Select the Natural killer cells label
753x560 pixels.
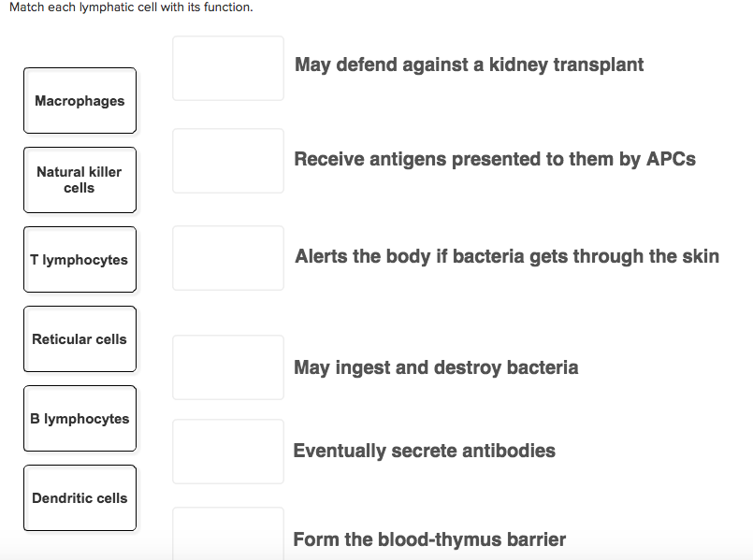point(80,179)
